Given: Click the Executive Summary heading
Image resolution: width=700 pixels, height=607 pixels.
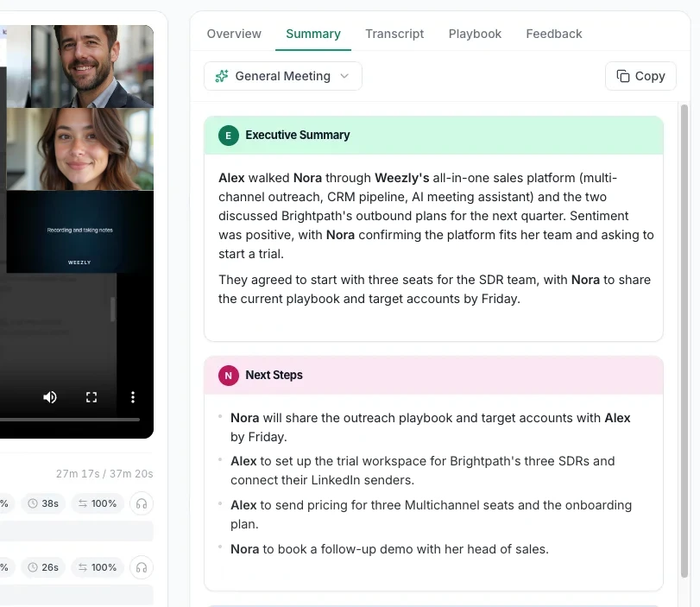Looking at the screenshot, I should (x=297, y=136).
